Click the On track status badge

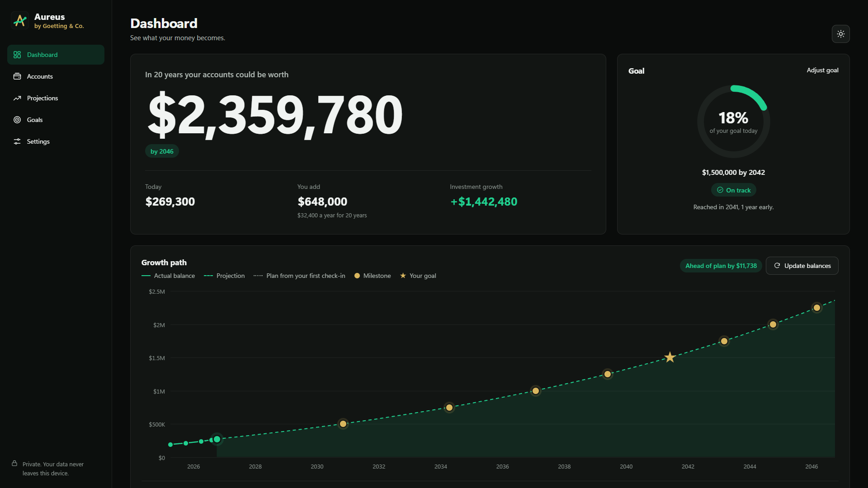(x=733, y=190)
